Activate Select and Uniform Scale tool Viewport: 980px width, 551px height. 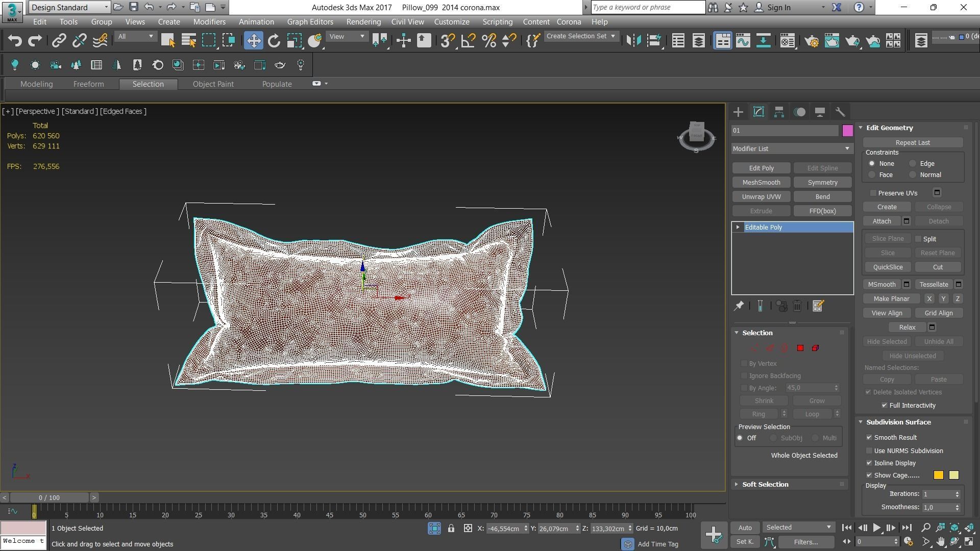[x=294, y=41]
